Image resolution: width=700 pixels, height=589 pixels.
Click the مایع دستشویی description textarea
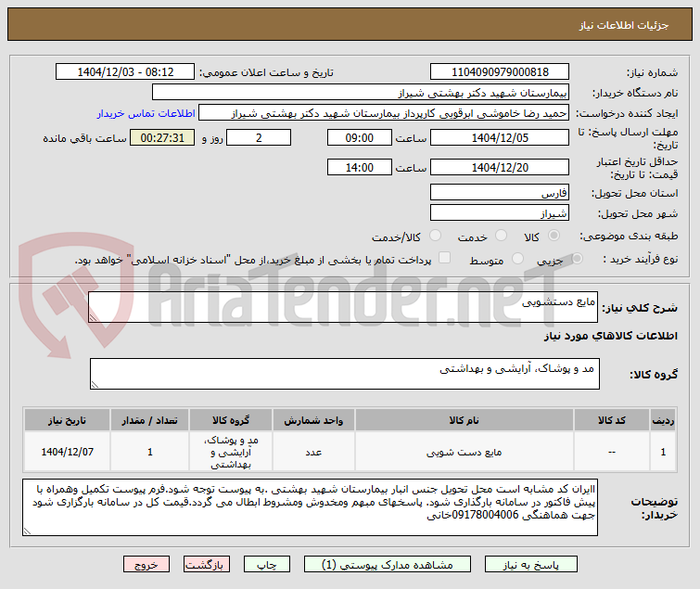coord(343,307)
